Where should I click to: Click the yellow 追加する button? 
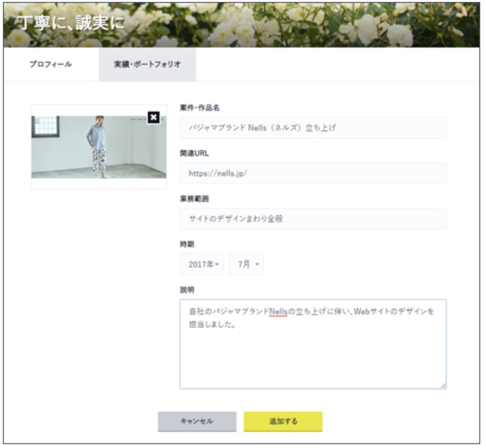tap(283, 421)
